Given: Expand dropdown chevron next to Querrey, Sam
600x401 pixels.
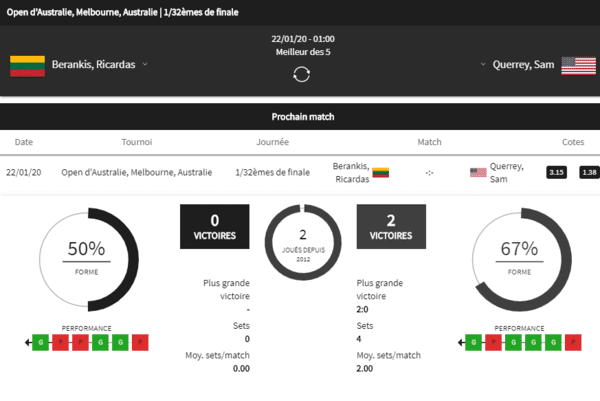Looking at the screenshot, I should coord(483,64).
